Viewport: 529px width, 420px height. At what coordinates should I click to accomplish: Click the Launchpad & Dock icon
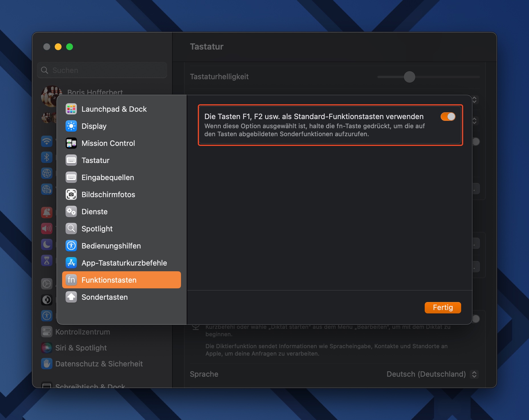[x=71, y=109]
